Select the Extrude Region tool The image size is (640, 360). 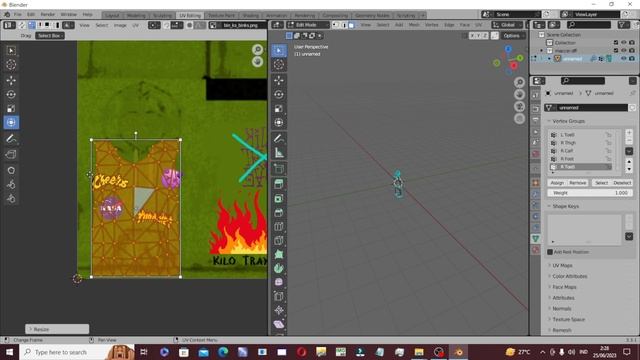coord(279,184)
